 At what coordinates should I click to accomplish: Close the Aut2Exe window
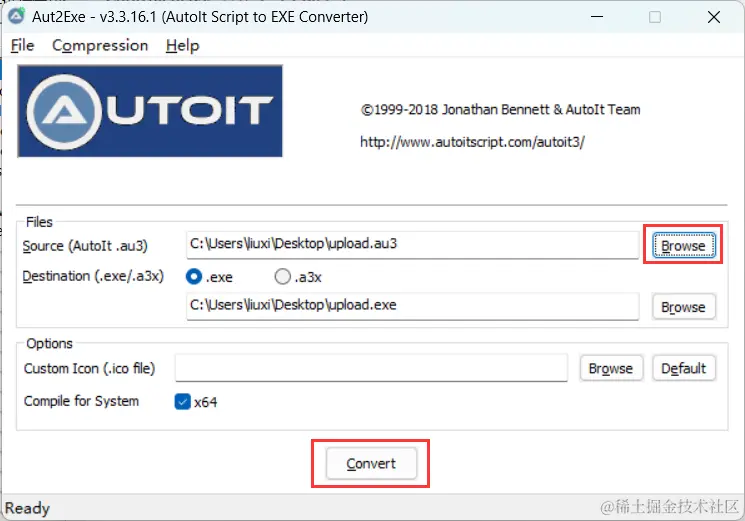coord(714,17)
